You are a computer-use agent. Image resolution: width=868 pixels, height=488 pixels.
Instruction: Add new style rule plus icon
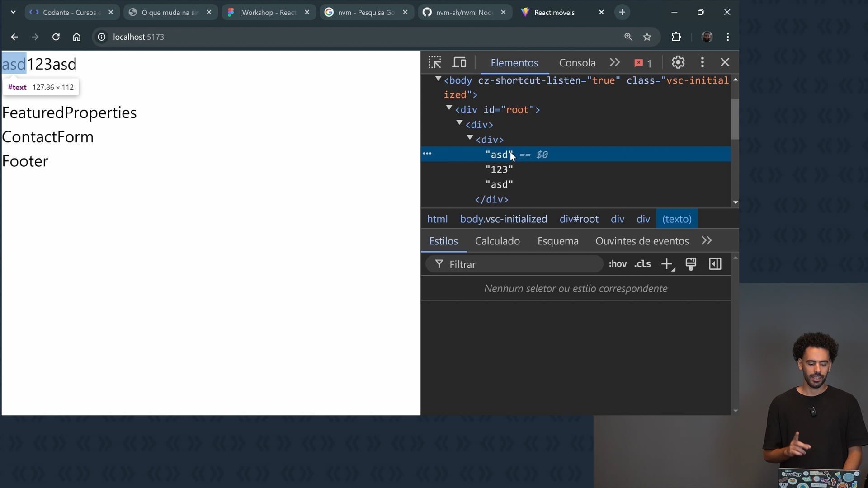point(667,264)
